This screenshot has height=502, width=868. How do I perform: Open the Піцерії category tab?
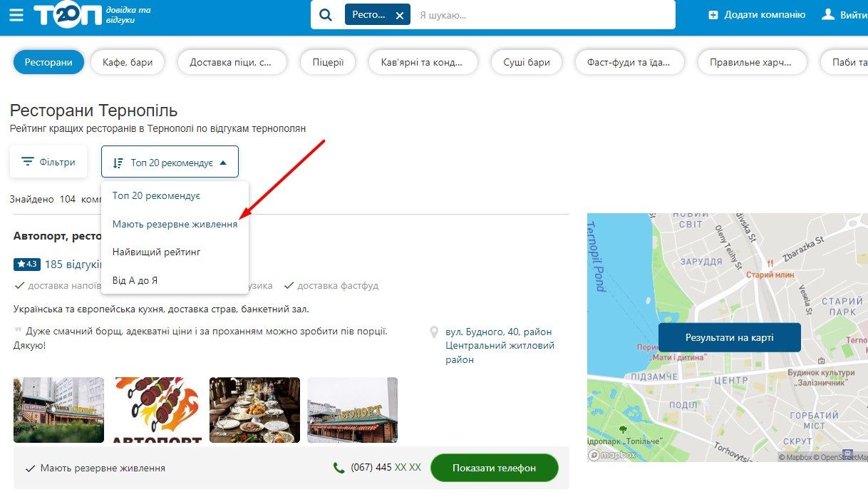click(328, 62)
